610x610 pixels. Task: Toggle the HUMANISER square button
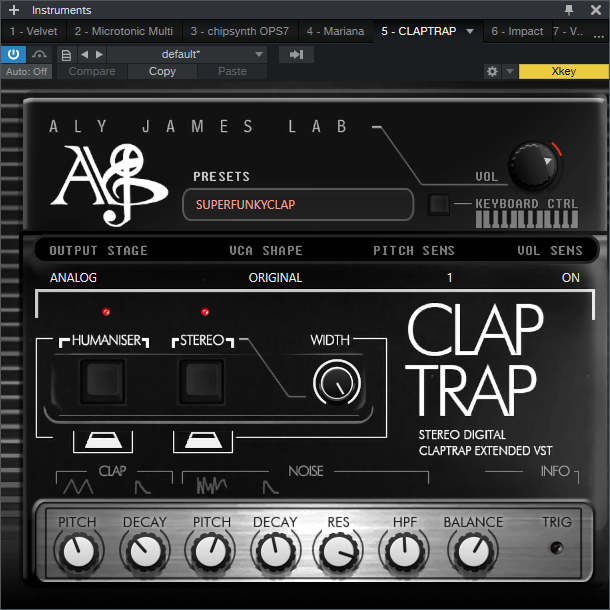coord(103,381)
